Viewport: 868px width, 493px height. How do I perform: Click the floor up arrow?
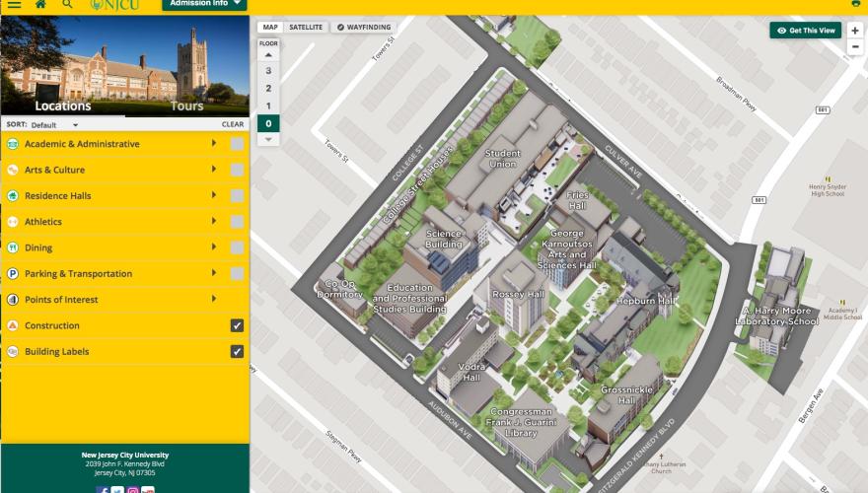click(268, 55)
